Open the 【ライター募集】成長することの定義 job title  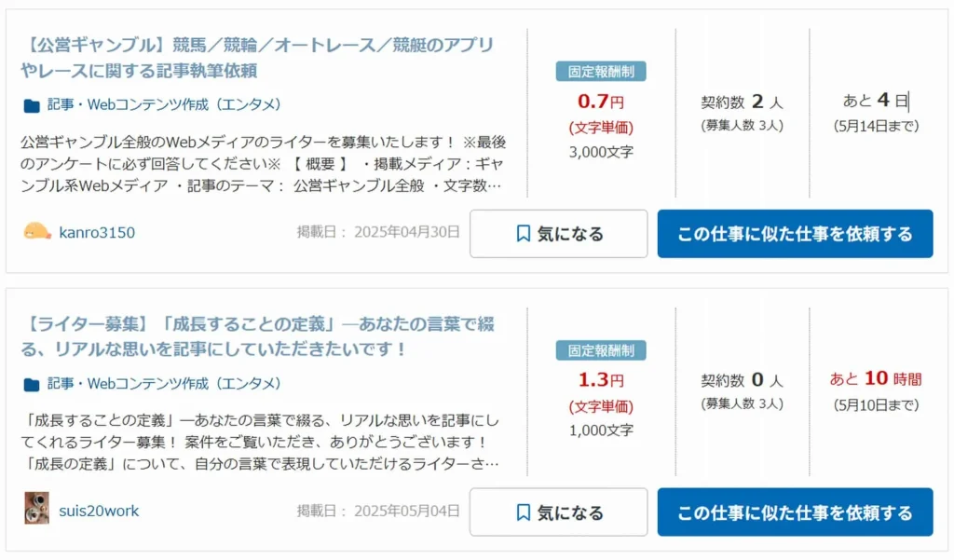[257, 336]
